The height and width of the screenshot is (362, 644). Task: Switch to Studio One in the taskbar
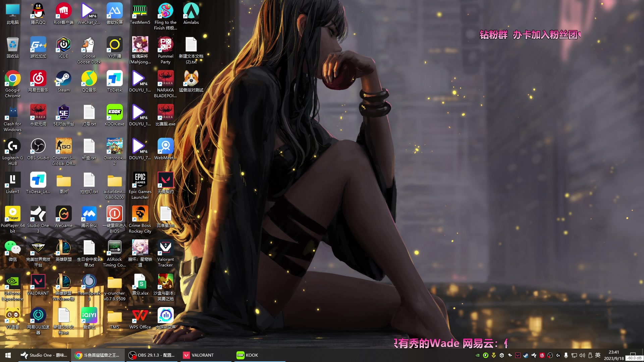pyautogui.click(x=44, y=355)
